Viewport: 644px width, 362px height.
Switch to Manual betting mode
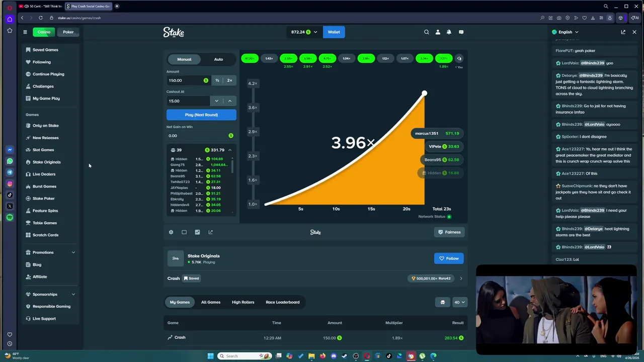point(184,59)
